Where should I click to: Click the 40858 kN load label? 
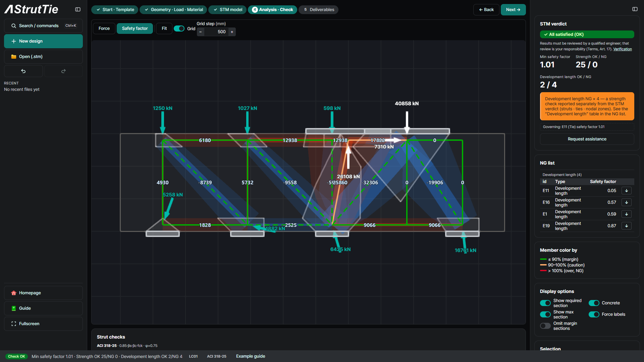pos(407,104)
